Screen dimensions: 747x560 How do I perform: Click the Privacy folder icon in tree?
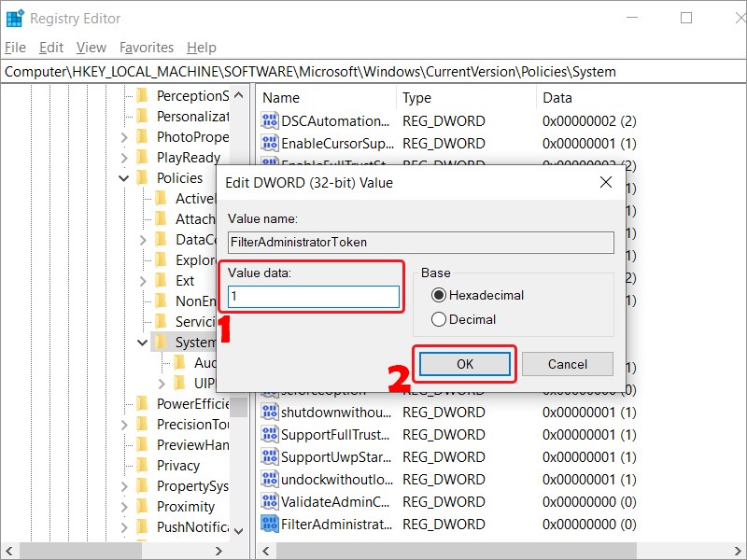pos(142,465)
